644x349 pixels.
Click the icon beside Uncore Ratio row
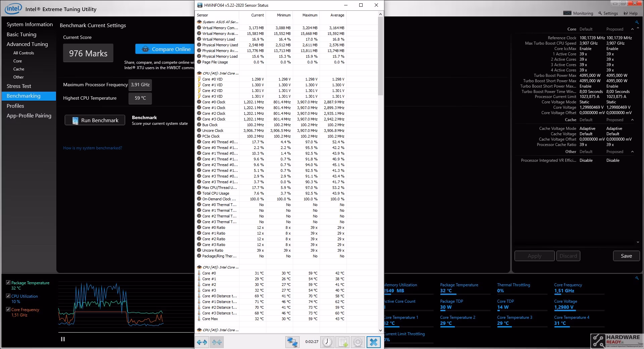199,250
